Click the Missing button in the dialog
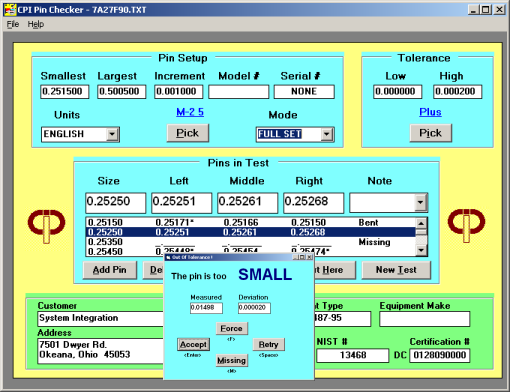Viewport: 510px width, 392px height. pos(232,360)
